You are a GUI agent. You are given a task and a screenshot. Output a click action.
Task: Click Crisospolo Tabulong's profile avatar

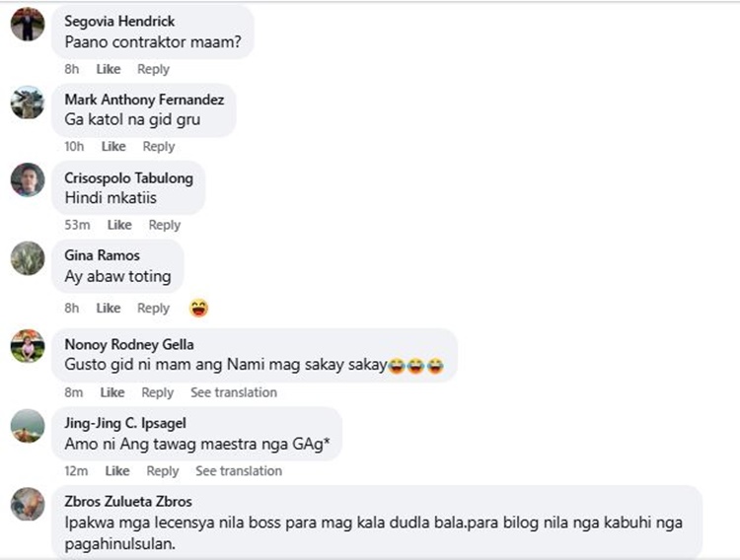click(x=28, y=179)
